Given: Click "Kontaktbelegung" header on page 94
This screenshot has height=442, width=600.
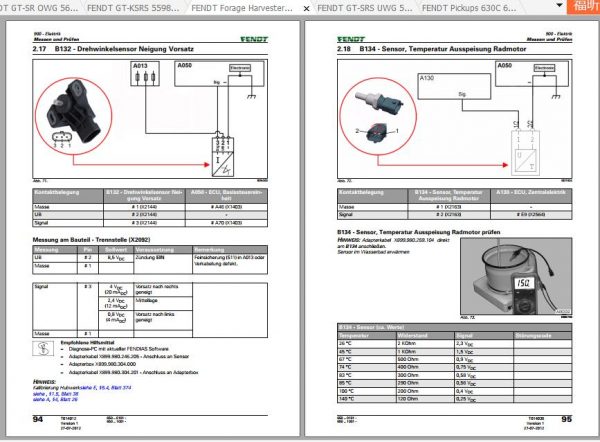Looking at the screenshot, I should pos(68,195).
